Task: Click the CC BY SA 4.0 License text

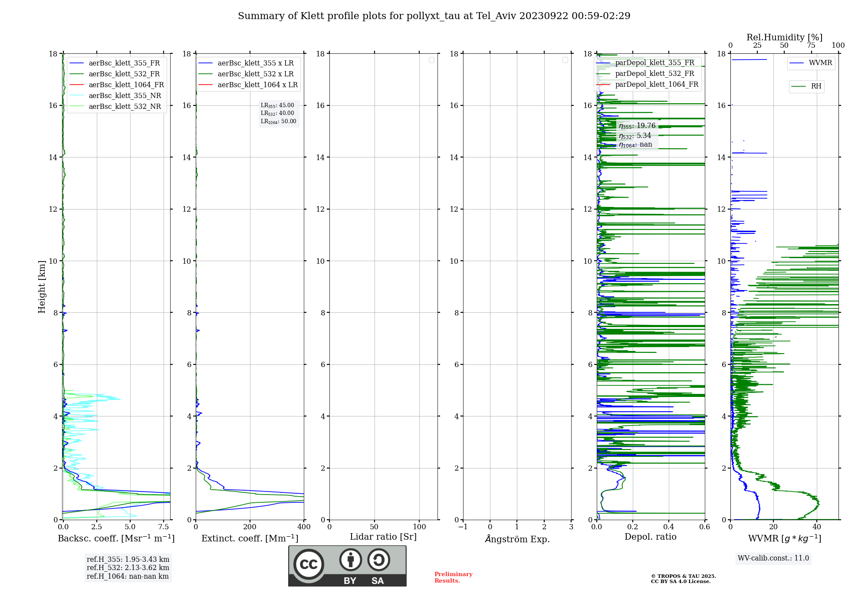Action: [x=681, y=582]
